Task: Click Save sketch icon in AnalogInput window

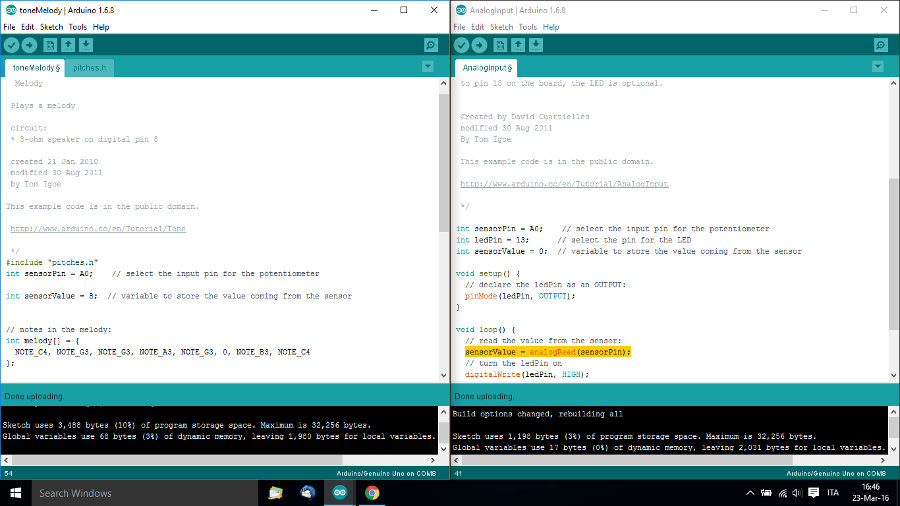Action: [x=536, y=45]
